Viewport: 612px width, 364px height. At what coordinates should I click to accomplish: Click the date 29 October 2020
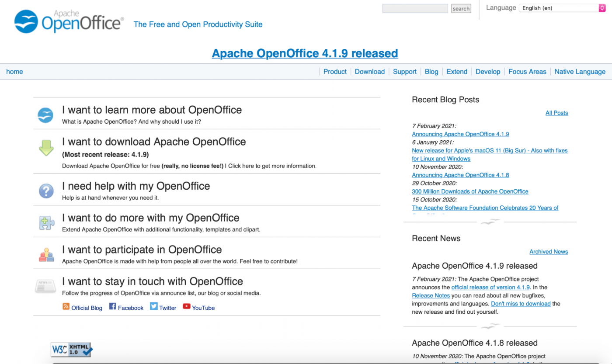click(434, 183)
